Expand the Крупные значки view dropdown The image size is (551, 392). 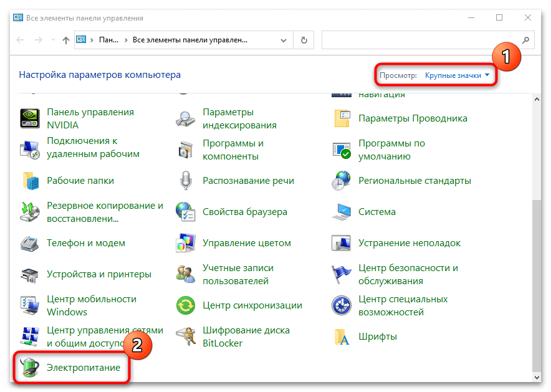[x=457, y=75]
